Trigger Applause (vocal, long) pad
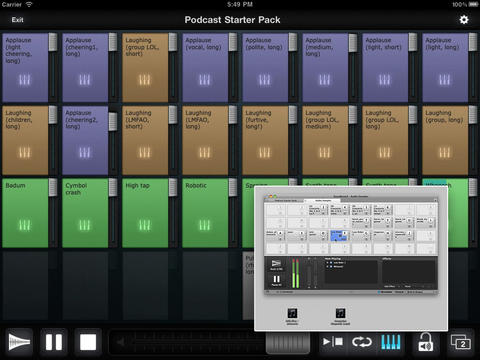Viewport: 480px width, 360px height. pos(205,68)
